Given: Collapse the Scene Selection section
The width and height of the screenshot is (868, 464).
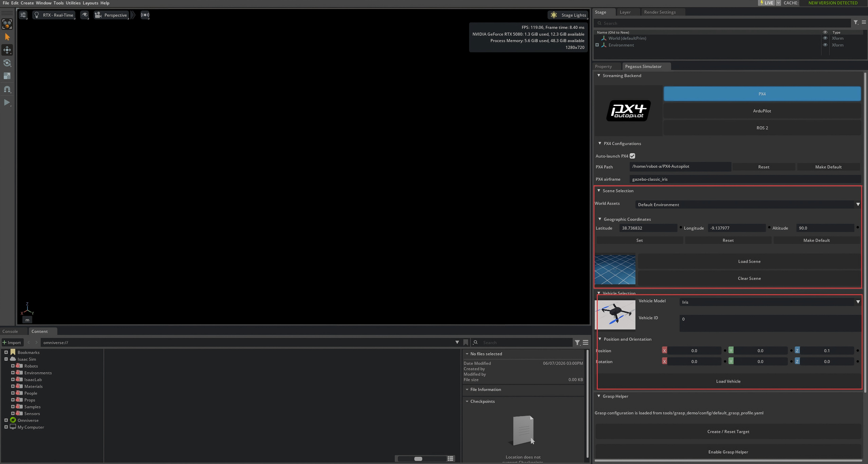Looking at the screenshot, I should click(599, 191).
